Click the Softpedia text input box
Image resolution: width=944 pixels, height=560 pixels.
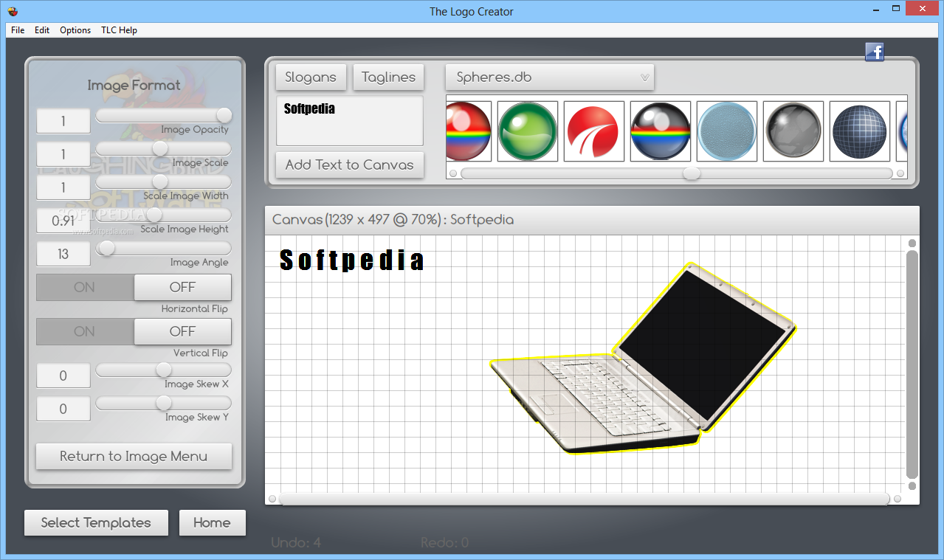click(350, 120)
